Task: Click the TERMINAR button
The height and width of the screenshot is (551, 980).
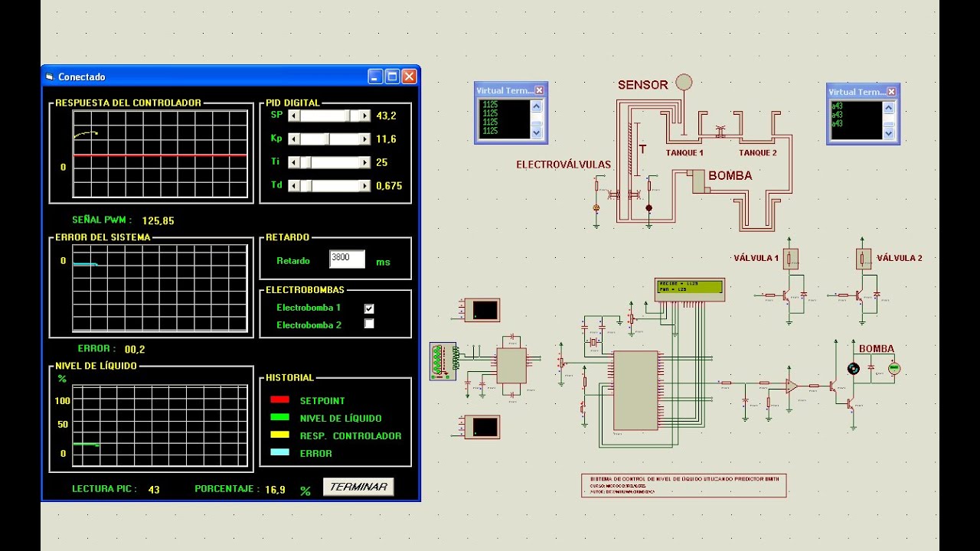Action: [x=358, y=487]
